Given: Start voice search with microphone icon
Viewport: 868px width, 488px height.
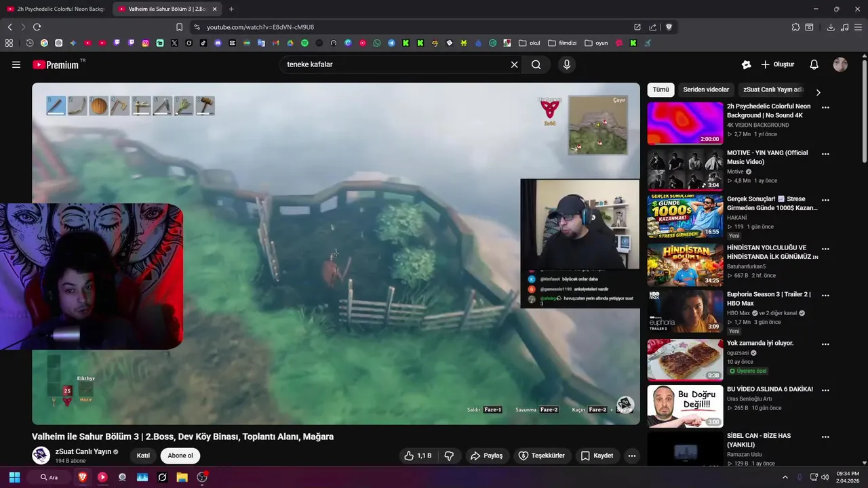Looking at the screenshot, I should point(567,64).
